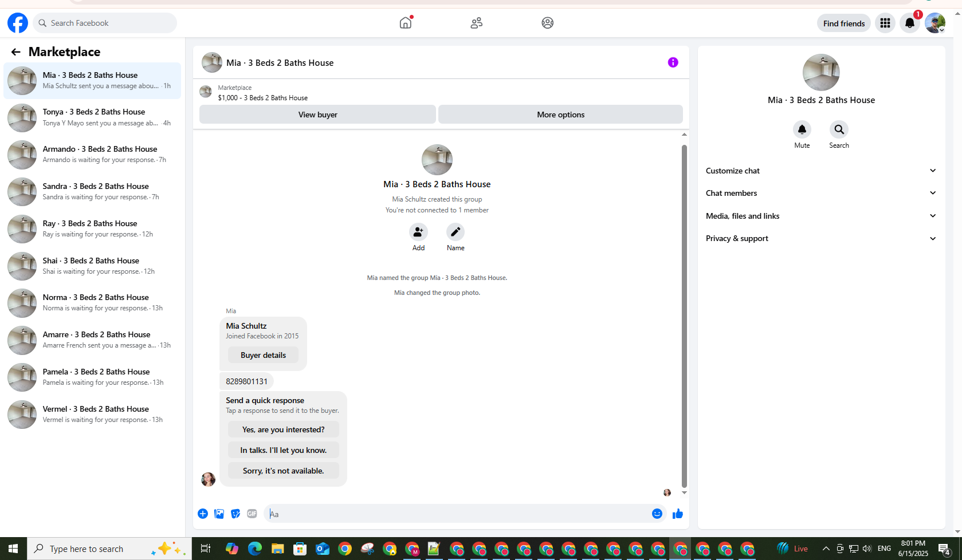The width and height of the screenshot is (962, 560).
Task: Open the purple conversation info icon
Action: tap(673, 62)
